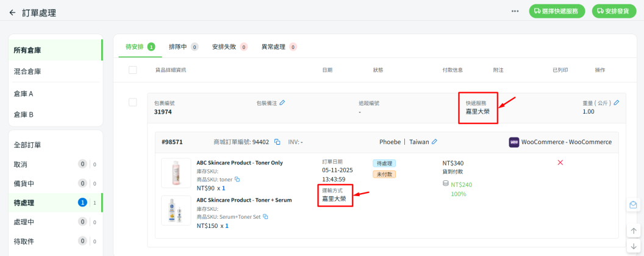The height and width of the screenshot is (256, 644).
Task: Copy the toner product SKU
Action: [x=237, y=180]
